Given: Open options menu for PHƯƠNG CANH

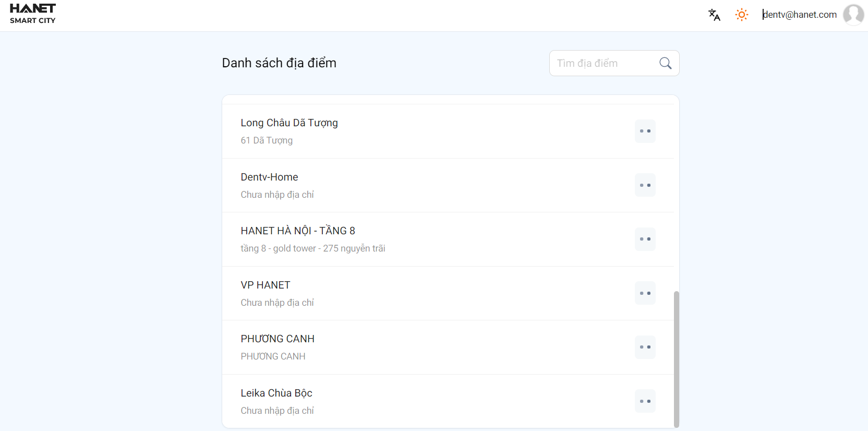Looking at the screenshot, I should pyautogui.click(x=645, y=347).
